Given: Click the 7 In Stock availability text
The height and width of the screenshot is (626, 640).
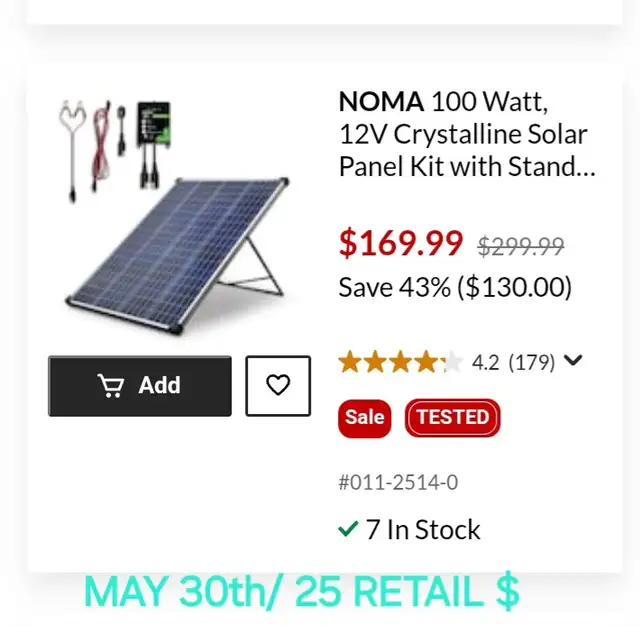Looking at the screenshot, I should (423, 530).
